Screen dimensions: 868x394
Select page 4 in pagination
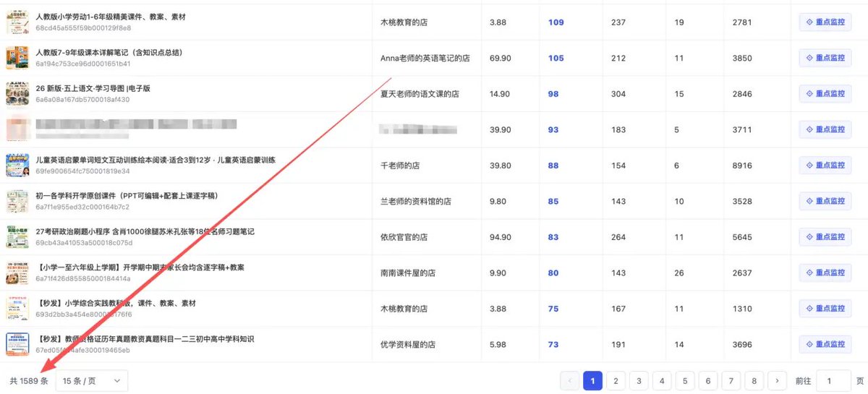(x=662, y=380)
